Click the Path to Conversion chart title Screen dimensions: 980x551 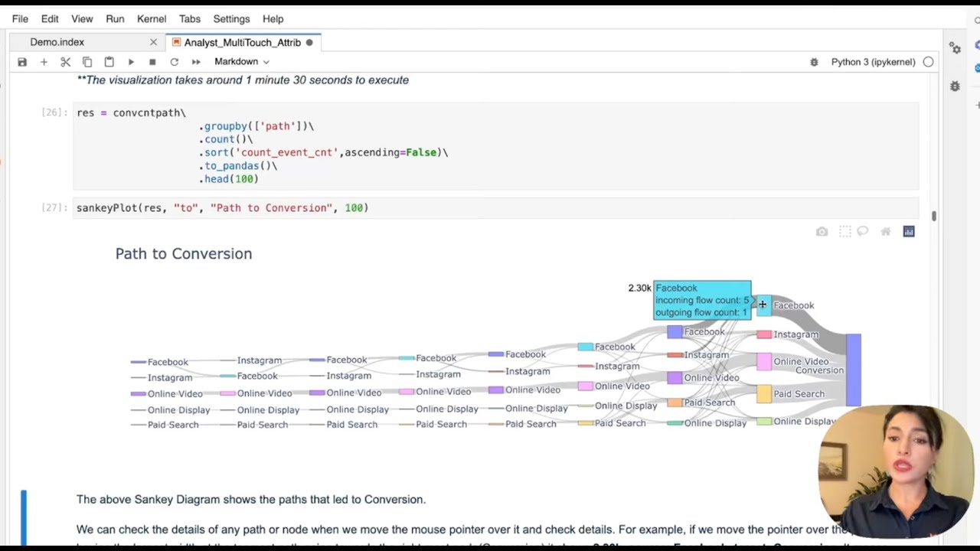(184, 253)
